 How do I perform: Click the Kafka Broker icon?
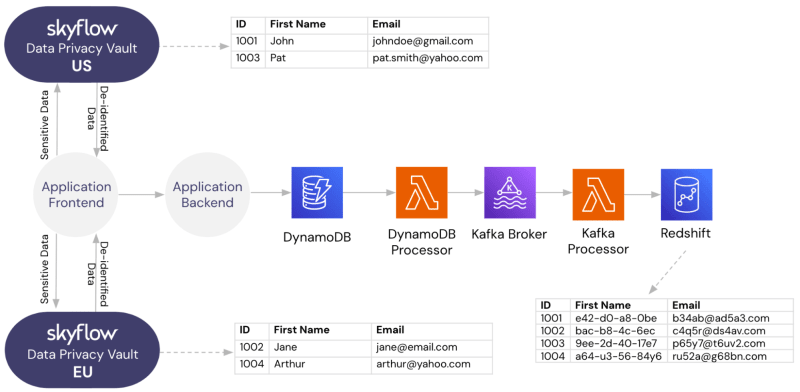510,193
